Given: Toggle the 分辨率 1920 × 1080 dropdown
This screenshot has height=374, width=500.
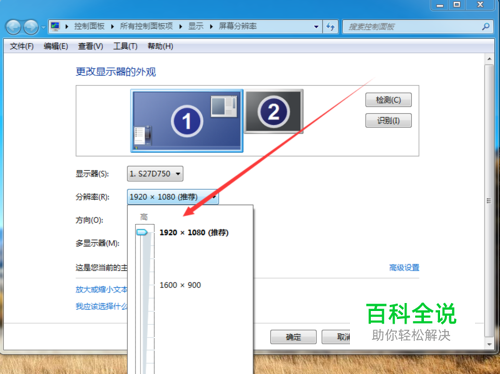Looking at the screenshot, I should (173, 197).
